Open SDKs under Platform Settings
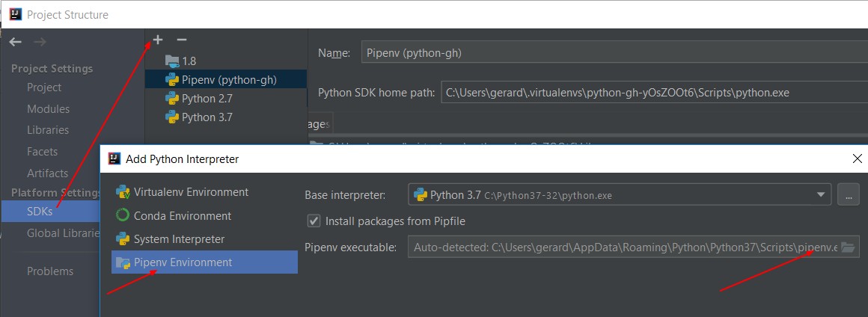This screenshot has width=868, height=317. 40,212
